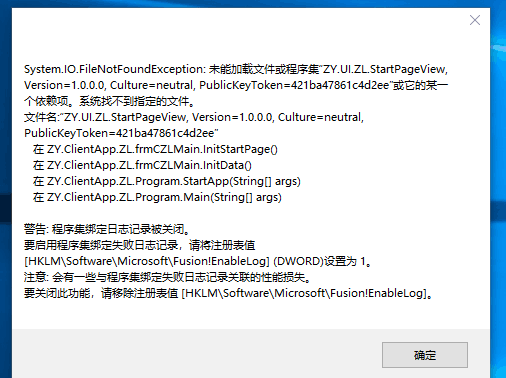
Task: Close the error dialog with the X
Action: 475,20
